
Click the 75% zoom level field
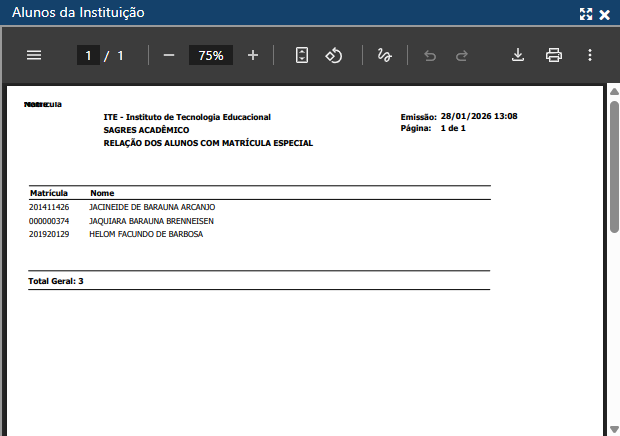click(x=211, y=56)
